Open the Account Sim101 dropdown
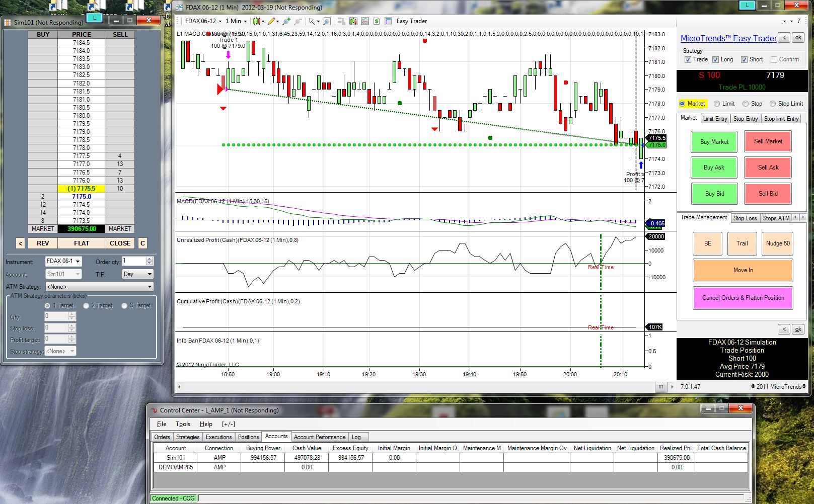This screenshot has width=814, height=504. tap(63, 274)
